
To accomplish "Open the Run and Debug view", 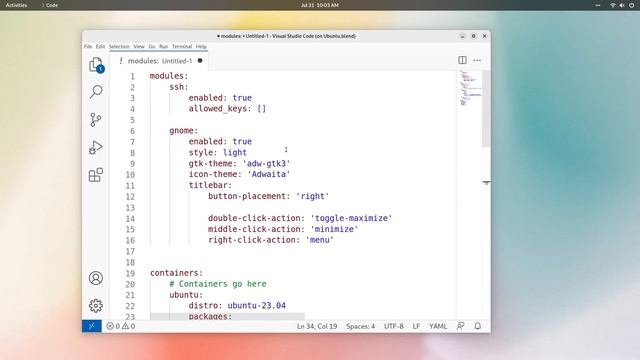I will [x=96, y=147].
